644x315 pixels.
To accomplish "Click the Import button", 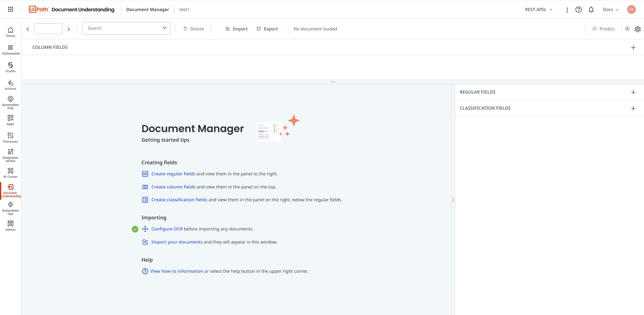I will pos(236,29).
